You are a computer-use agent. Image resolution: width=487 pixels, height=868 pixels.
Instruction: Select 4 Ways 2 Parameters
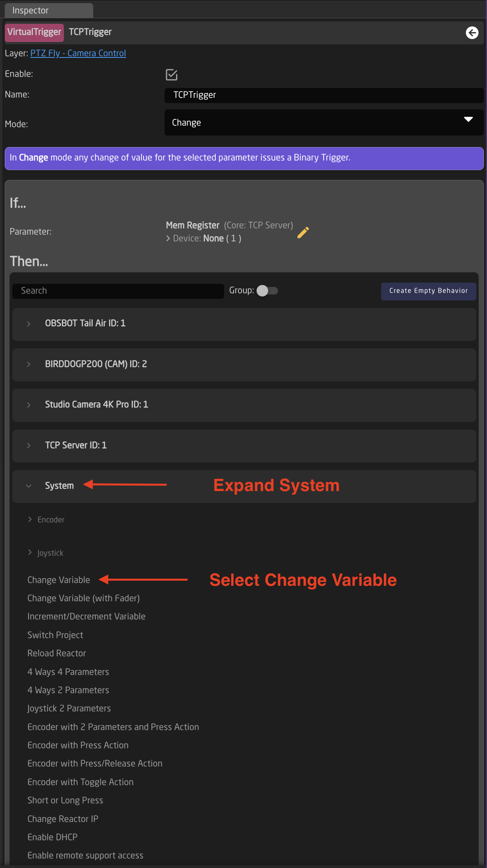[68, 690]
